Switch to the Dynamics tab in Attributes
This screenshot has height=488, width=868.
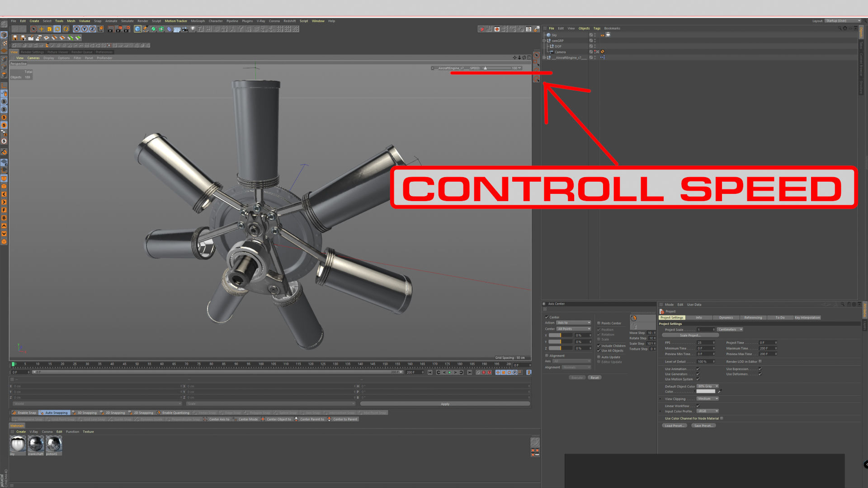point(726,318)
